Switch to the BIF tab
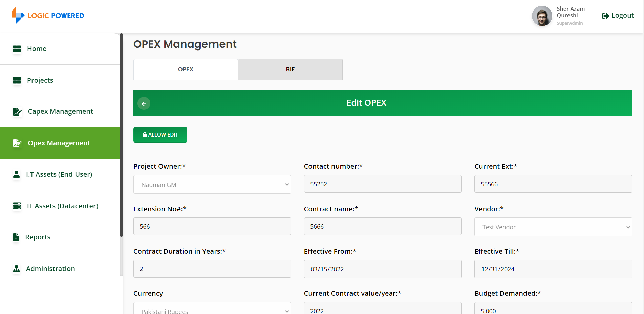The height and width of the screenshot is (314, 644). click(x=290, y=69)
